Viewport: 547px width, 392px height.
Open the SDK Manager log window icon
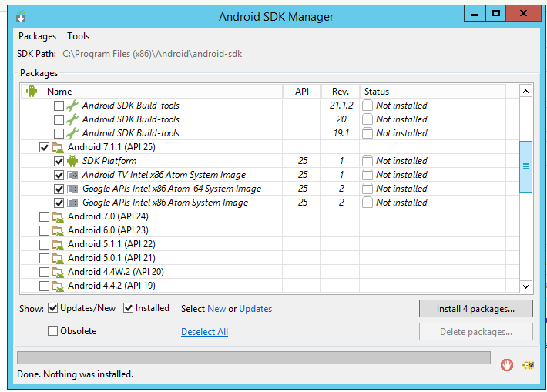pos(529,365)
